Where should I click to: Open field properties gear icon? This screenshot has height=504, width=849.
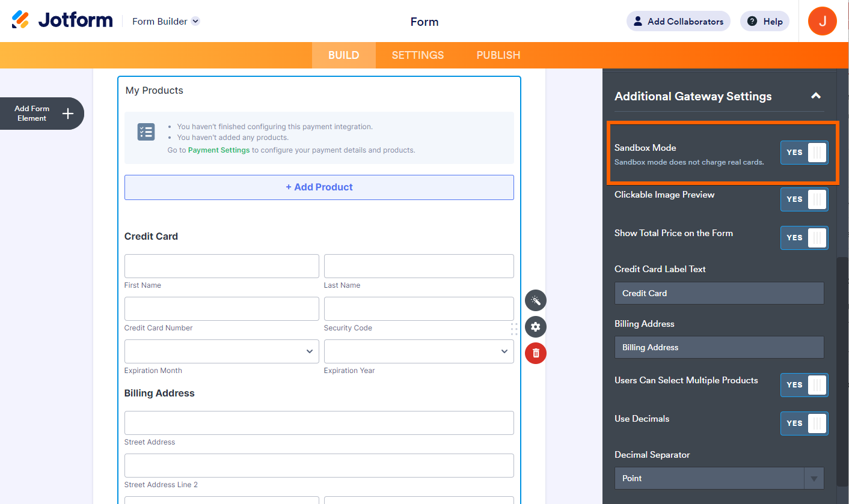click(x=535, y=327)
